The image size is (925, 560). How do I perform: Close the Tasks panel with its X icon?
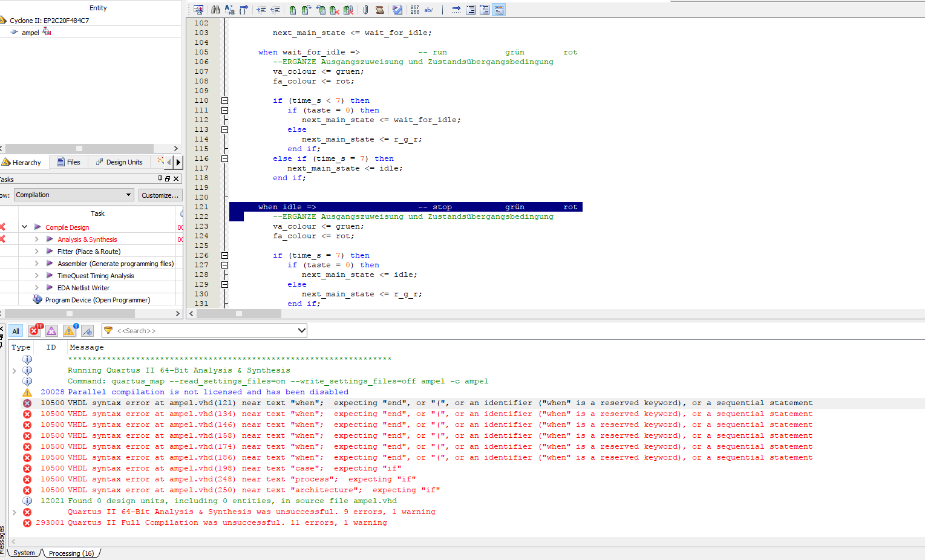176,178
